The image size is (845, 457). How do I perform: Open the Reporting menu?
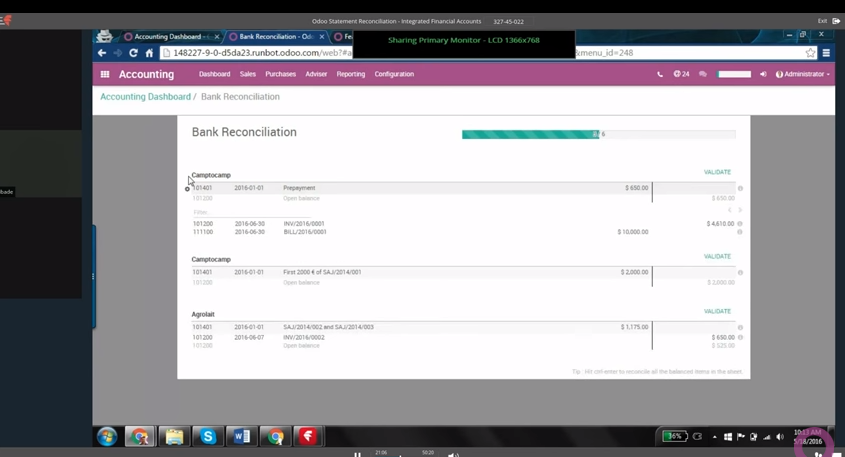point(350,74)
